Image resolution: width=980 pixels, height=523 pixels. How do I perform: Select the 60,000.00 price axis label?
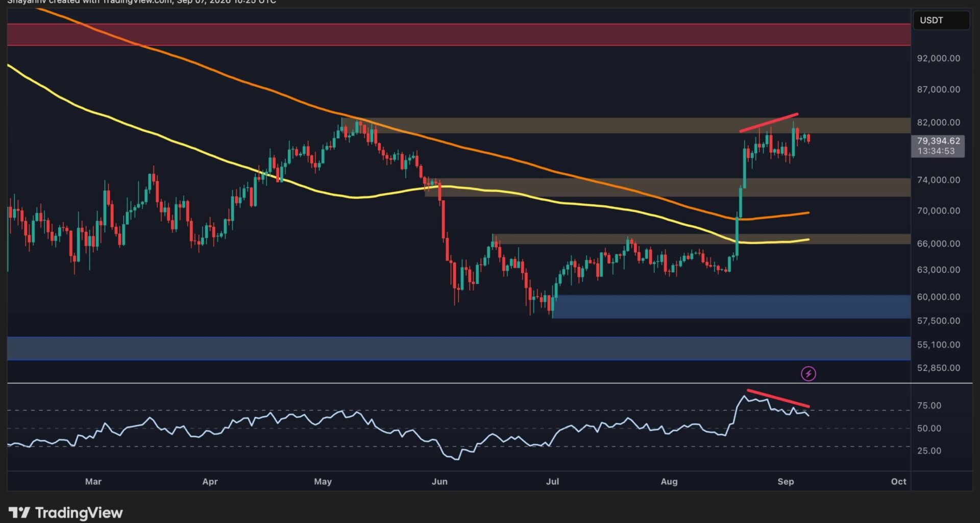click(938, 297)
